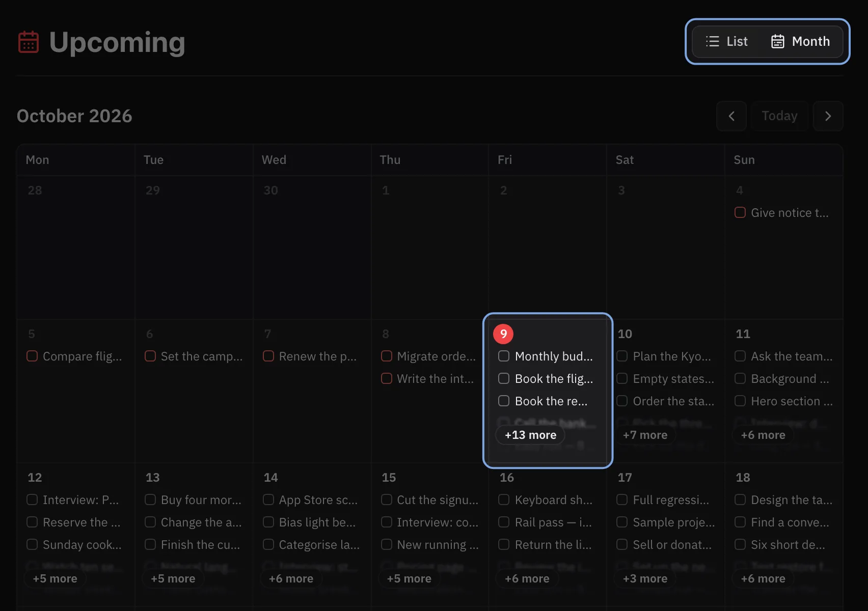
Task: Expand '+5 more' on October 15
Action: tap(409, 578)
